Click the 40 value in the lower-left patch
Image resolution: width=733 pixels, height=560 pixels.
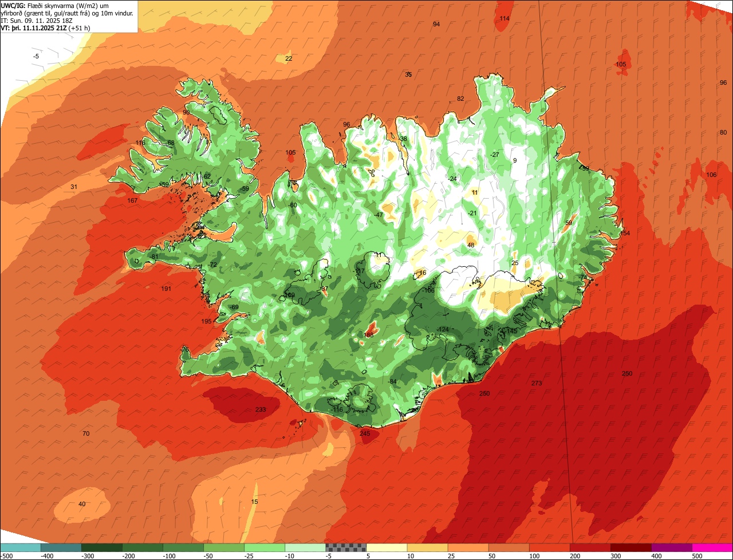pos(82,504)
